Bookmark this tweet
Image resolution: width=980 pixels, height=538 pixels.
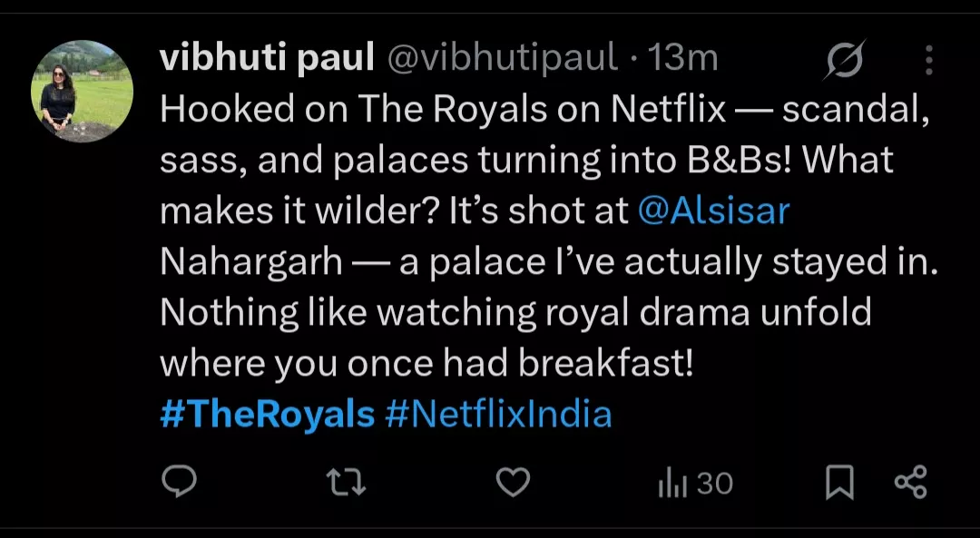[839, 483]
